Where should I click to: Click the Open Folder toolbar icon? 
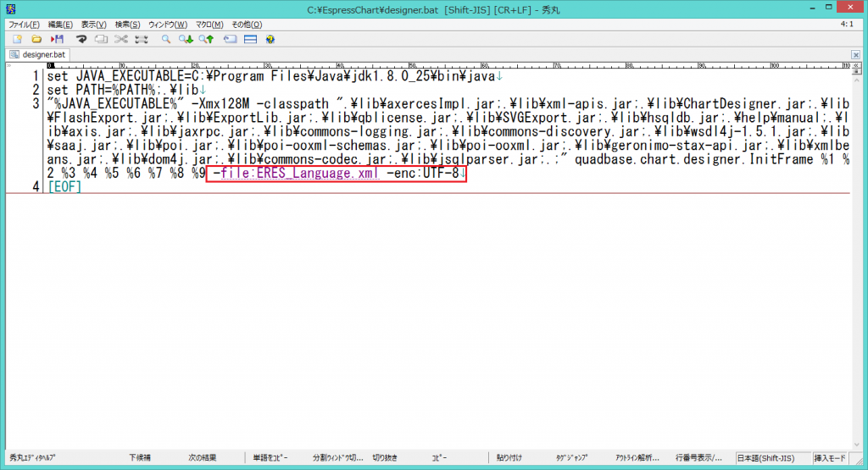pyautogui.click(x=36, y=39)
